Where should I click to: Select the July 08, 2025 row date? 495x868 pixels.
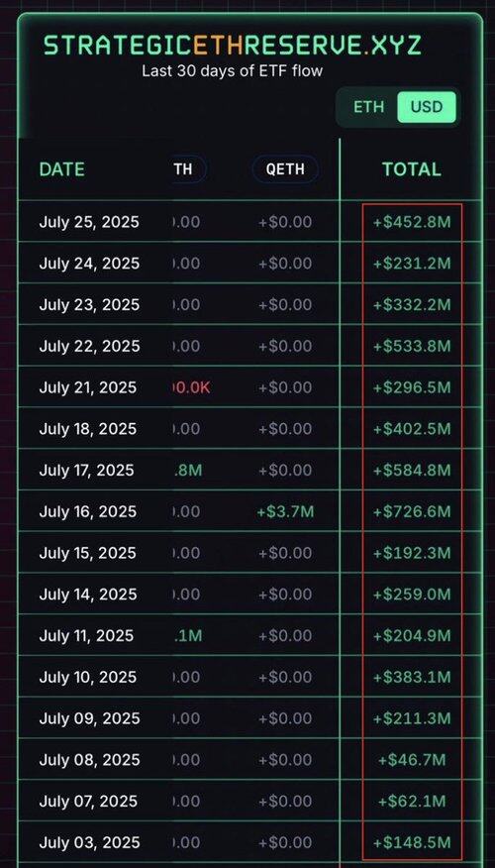tap(89, 759)
